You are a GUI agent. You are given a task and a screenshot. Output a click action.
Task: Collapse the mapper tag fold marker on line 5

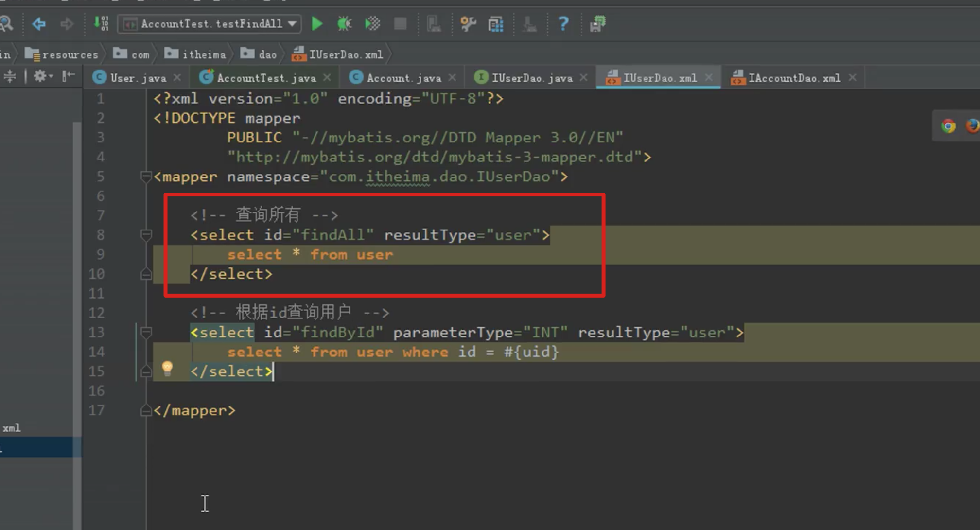145,177
